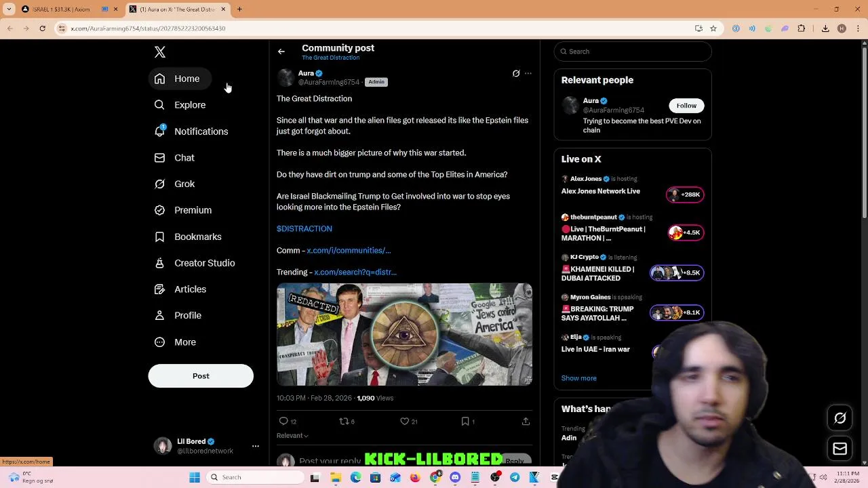Open Chat in the sidebar
868x488 pixels.
point(174,158)
